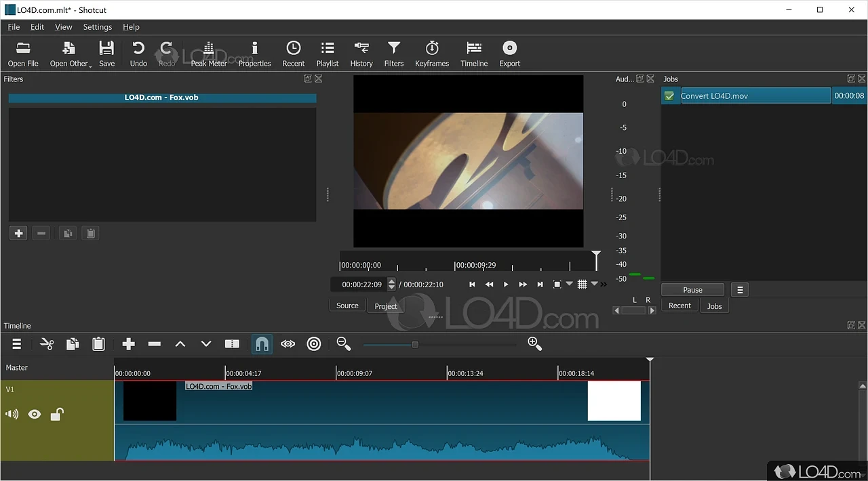The height and width of the screenshot is (481, 868).
Task: Add a filter with the plus icon
Action: (x=18, y=232)
